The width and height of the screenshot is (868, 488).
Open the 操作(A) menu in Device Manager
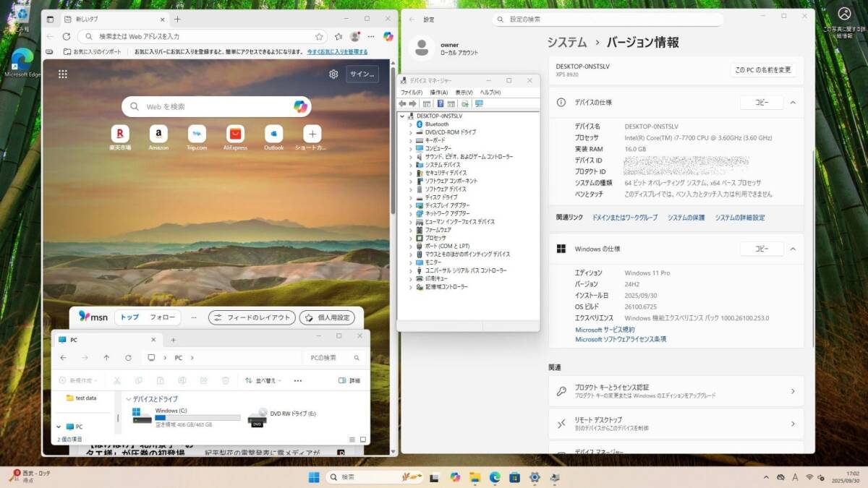coord(438,93)
